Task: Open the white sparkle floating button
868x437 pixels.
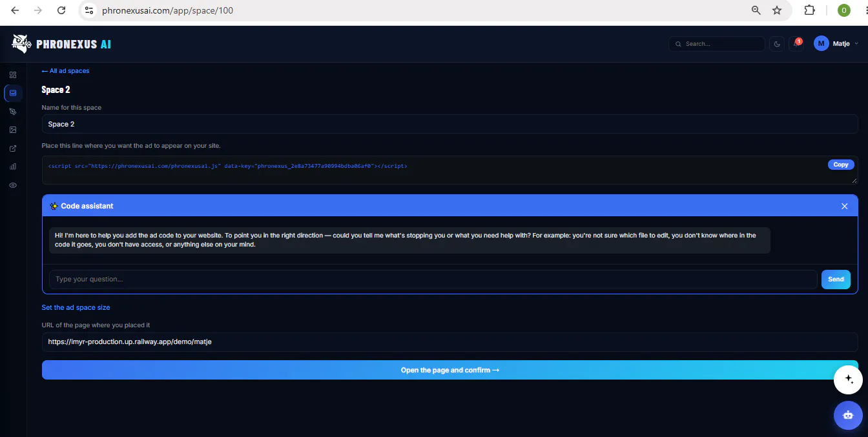Action: coord(848,380)
